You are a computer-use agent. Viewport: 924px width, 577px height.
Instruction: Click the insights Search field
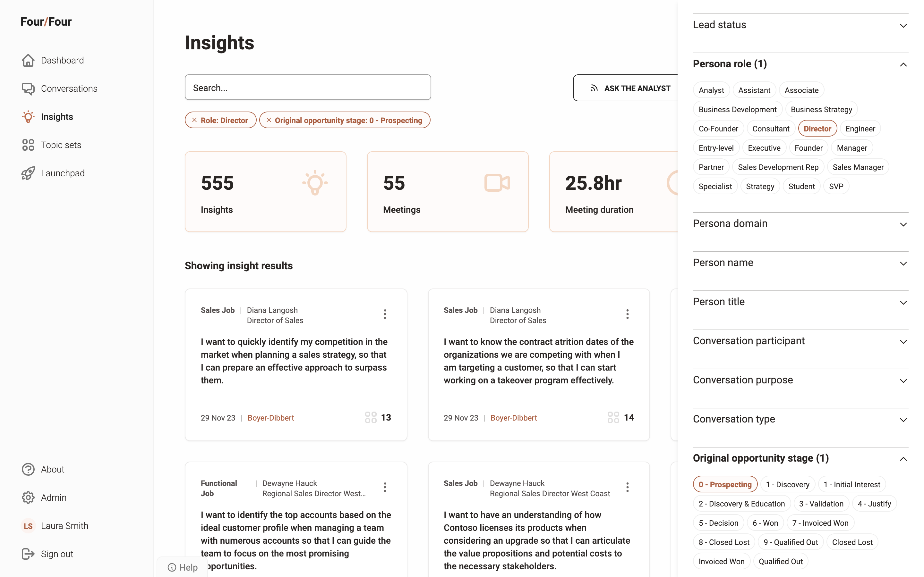click(x=308, y=88)
